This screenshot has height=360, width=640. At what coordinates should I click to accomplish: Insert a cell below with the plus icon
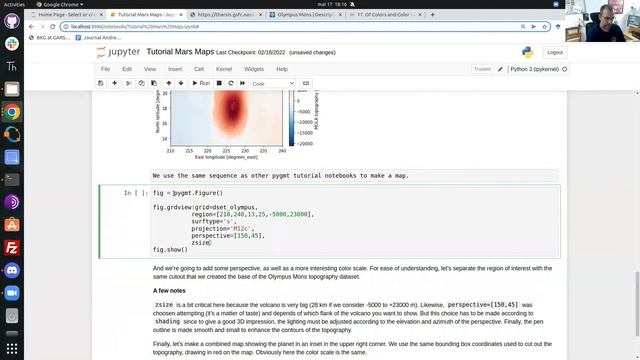(x=115, y=83)
